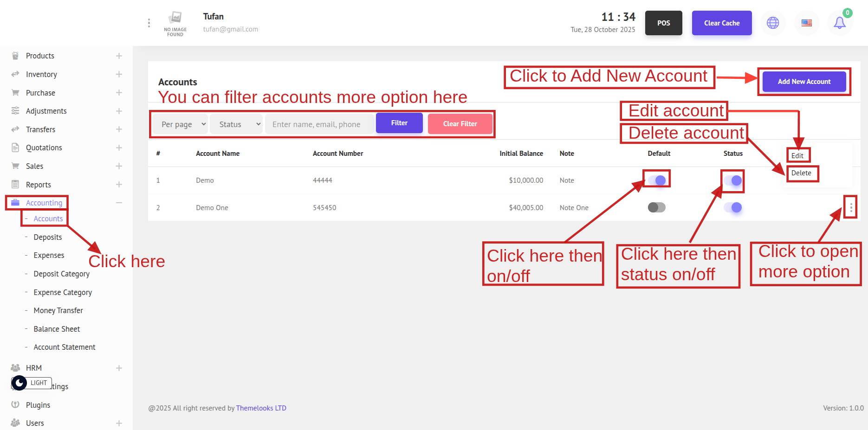The height and width of the screenshot is (430, 868).
Task: Toggle Status switch for Demo One
Action: point(733,207)
